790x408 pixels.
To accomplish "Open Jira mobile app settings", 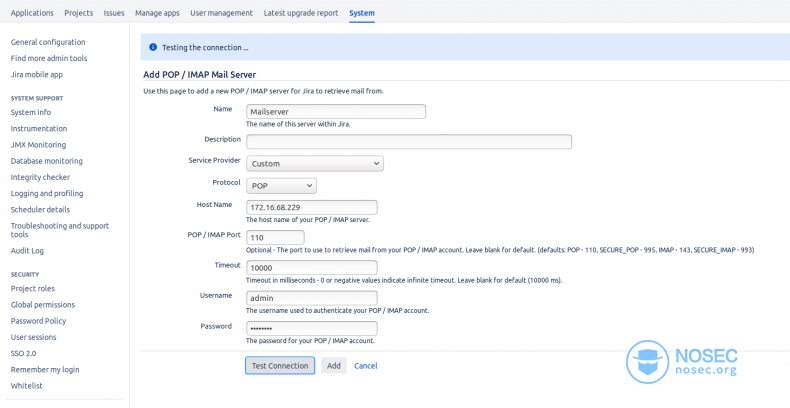I will tap(37, 75).
